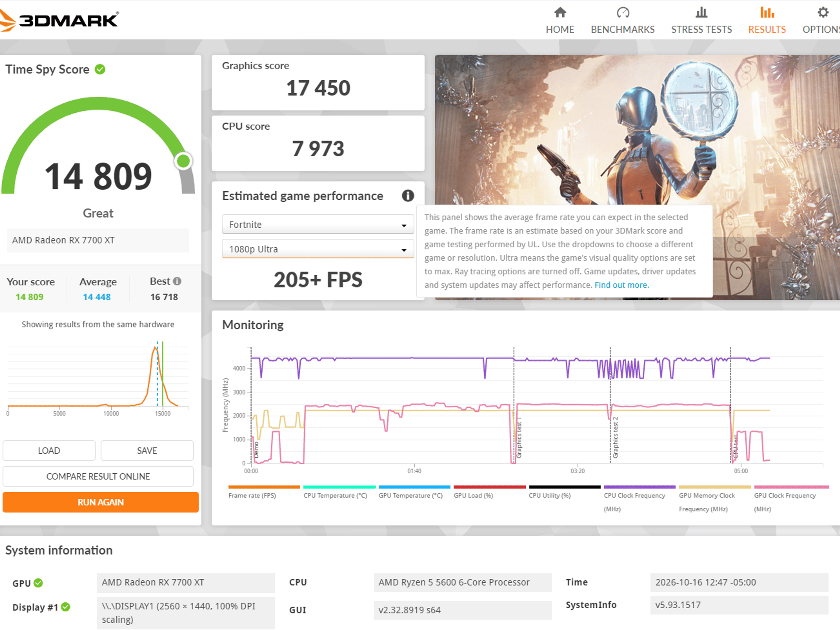Image resolution: width=840 pixels, height=630 pixels.
Task: Click the Results bar chart icon
Action: point(767,13)
